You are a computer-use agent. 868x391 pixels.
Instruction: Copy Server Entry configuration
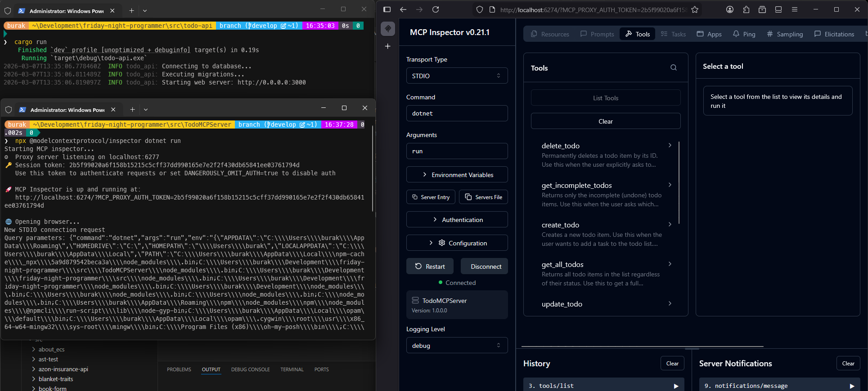coord(431,197)
